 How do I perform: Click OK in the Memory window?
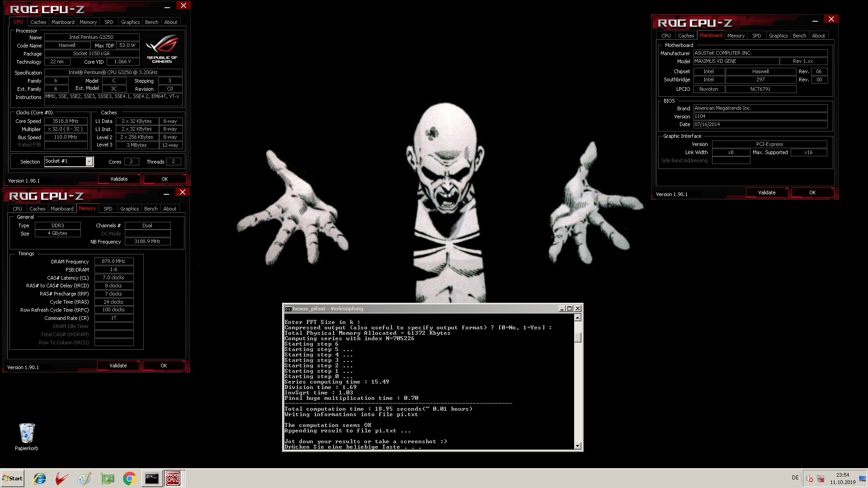[x=164, y=366]
